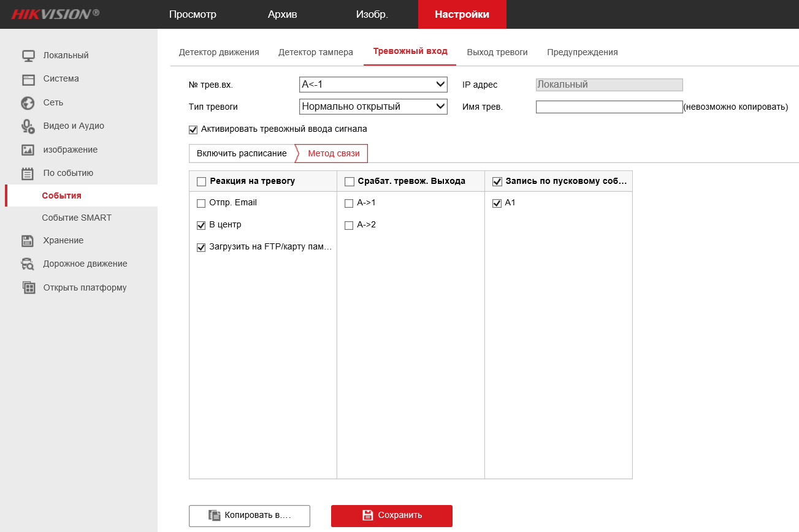Select События in sidebar
Screen dimensions: 799x532
click(81, 196)
